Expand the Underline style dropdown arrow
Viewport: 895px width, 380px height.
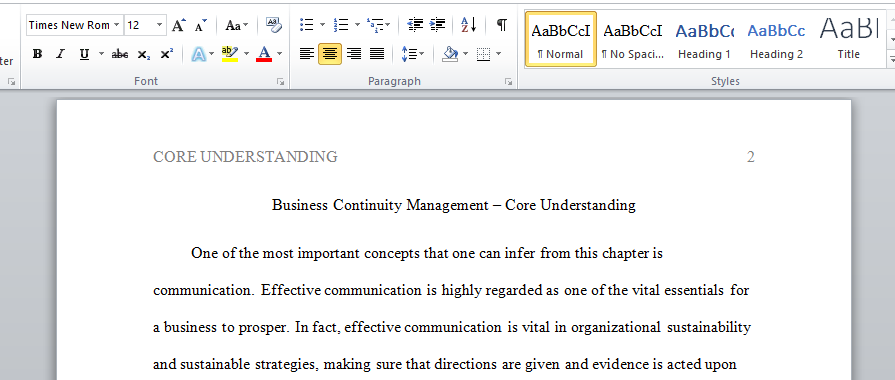pyautogui.click(x=102, y=54)
